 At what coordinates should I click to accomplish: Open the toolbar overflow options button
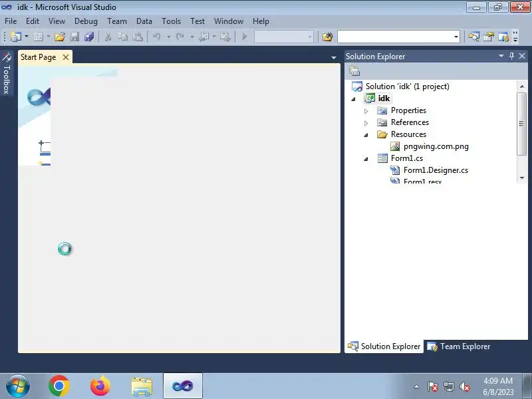[515, 37]
